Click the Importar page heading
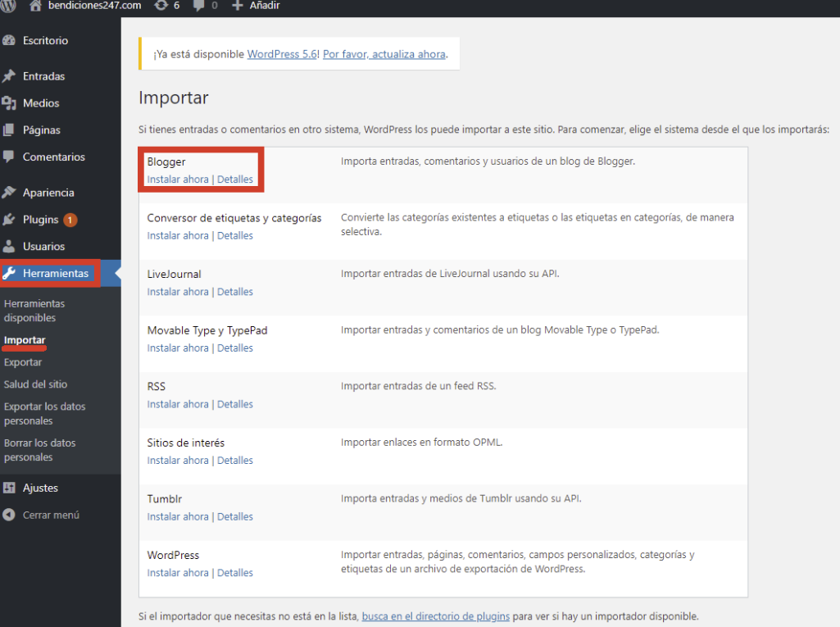 174,98
